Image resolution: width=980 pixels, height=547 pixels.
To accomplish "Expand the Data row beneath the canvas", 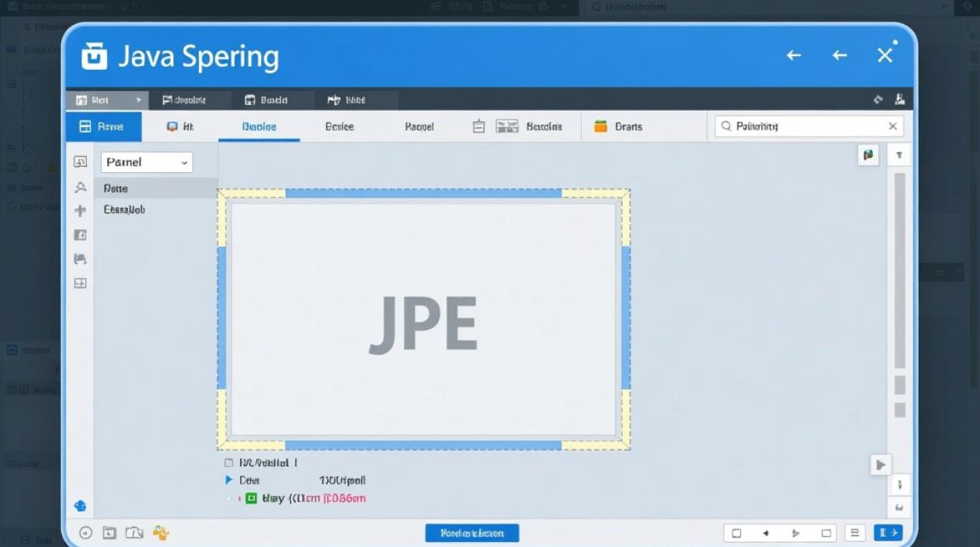I will (x=228, y=480).
